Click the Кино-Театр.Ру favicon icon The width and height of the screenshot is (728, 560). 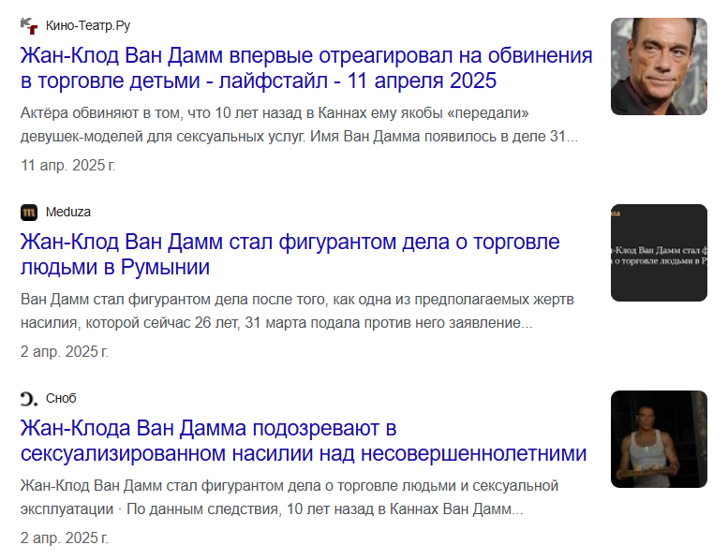point(29,26)
